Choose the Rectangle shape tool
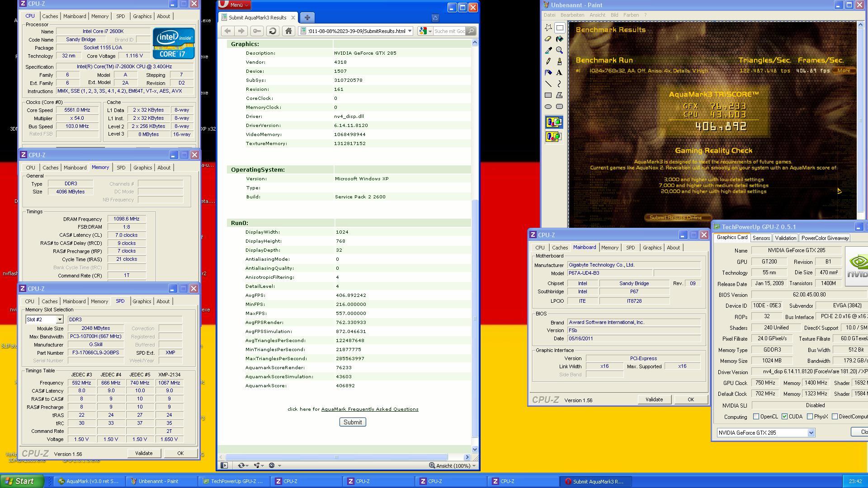Screen dimensions: 868x488 coord(548,95)
